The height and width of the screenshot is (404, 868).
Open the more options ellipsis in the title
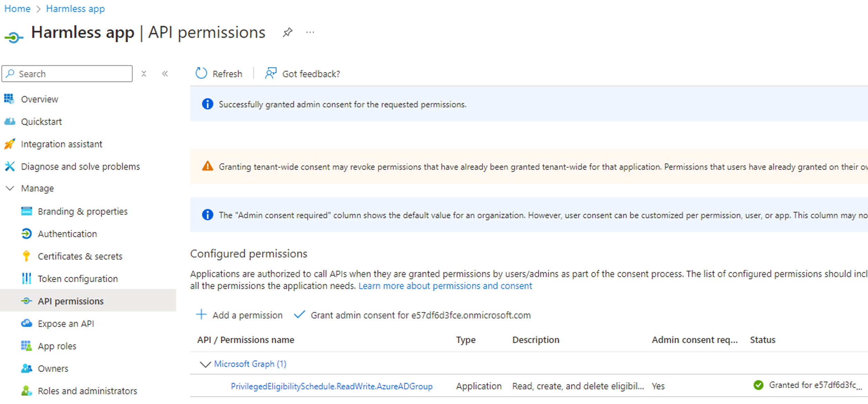310,33
